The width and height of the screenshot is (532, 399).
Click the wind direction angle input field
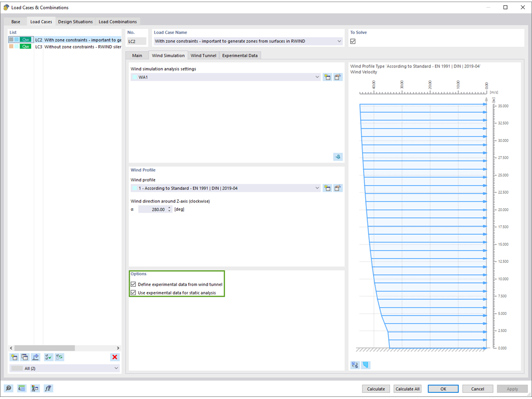coord(152,209)
